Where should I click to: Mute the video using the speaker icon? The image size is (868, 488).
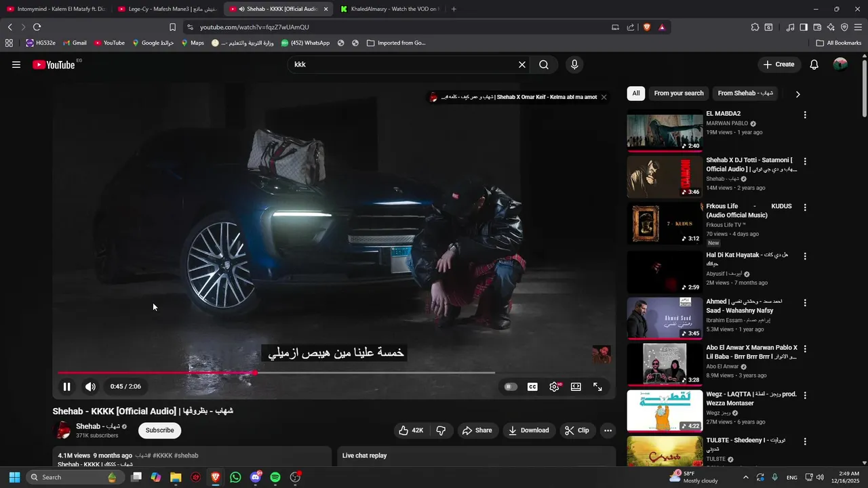click(x=90, y=386)
